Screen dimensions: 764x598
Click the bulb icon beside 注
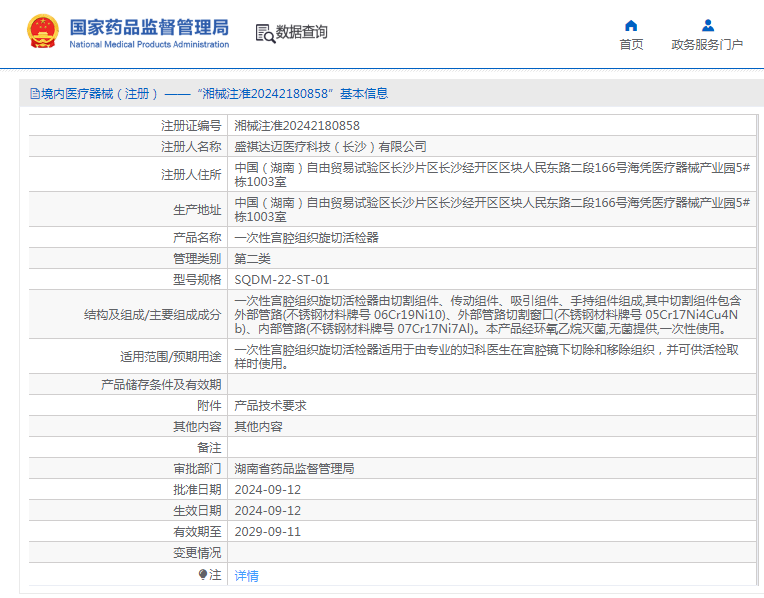pos(203,575)
